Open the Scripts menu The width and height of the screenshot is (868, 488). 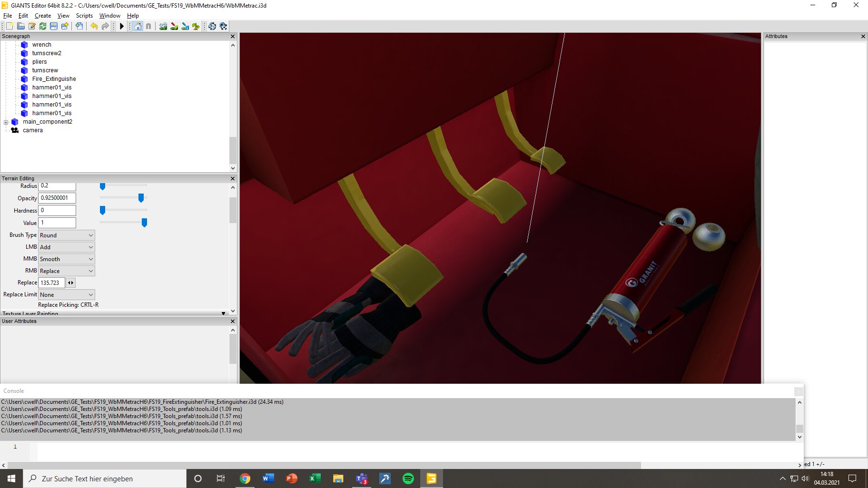click(x=84, y=16)
